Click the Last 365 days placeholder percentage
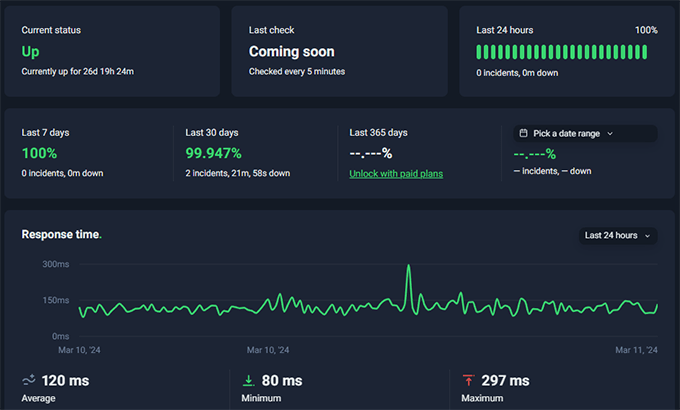 pyautogui.click(x=371, y=153)
